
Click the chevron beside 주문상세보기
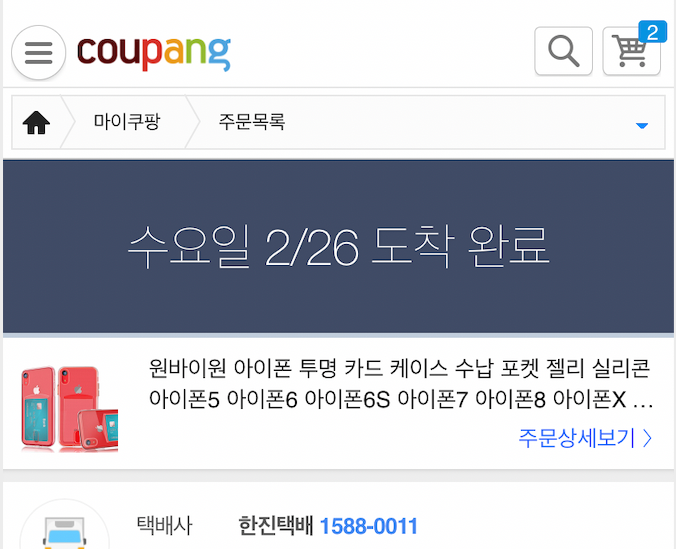pyautogui.click(x=647, y=438)
